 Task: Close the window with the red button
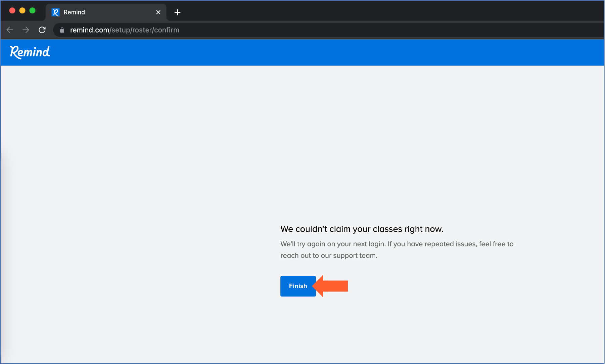[x=12, y=10]
